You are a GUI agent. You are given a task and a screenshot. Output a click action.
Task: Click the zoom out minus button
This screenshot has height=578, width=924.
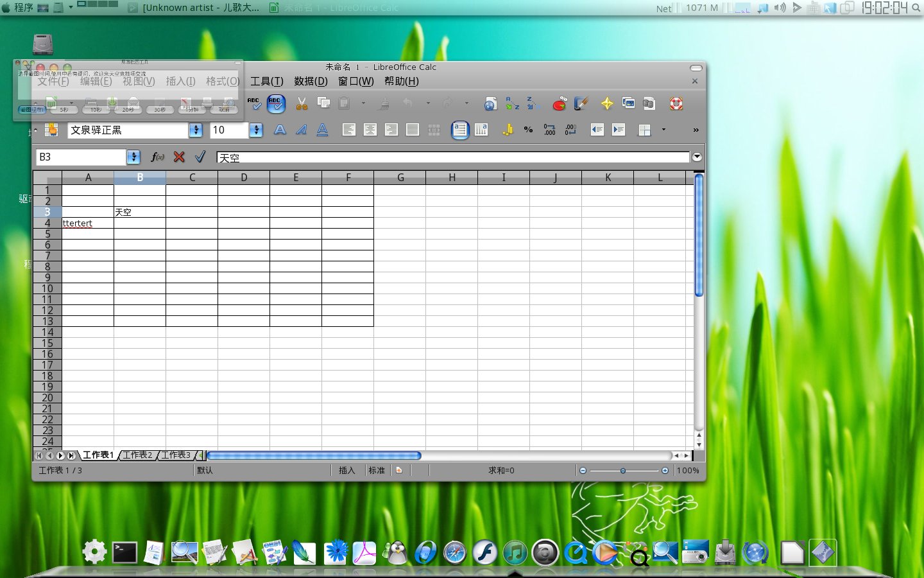pyautogui.click(x=583, y=471)
